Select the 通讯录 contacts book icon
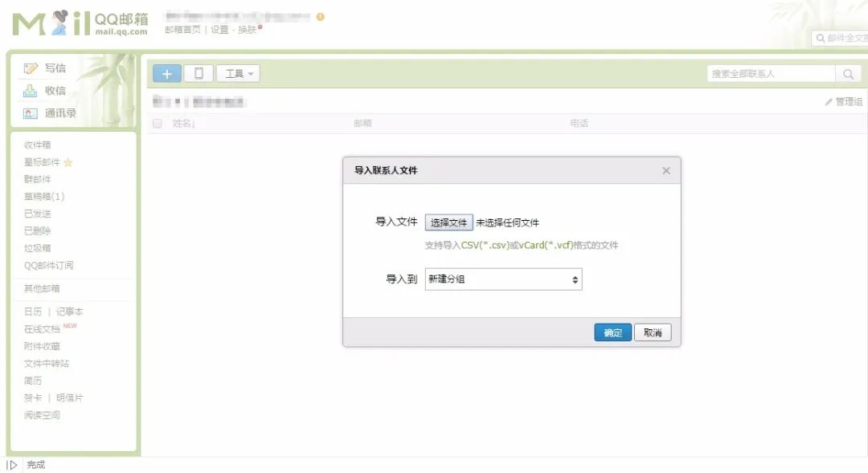 coord(29,112)
